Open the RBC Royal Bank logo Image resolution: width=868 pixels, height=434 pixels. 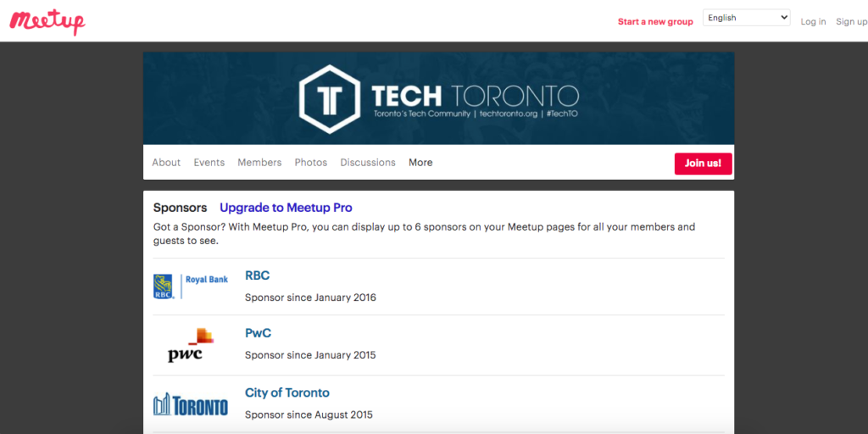191,287
